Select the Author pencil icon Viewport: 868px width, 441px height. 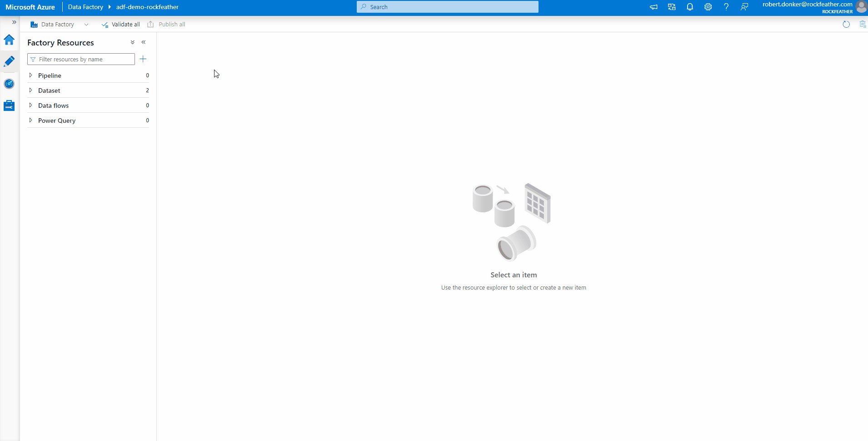tap(9, 61)
